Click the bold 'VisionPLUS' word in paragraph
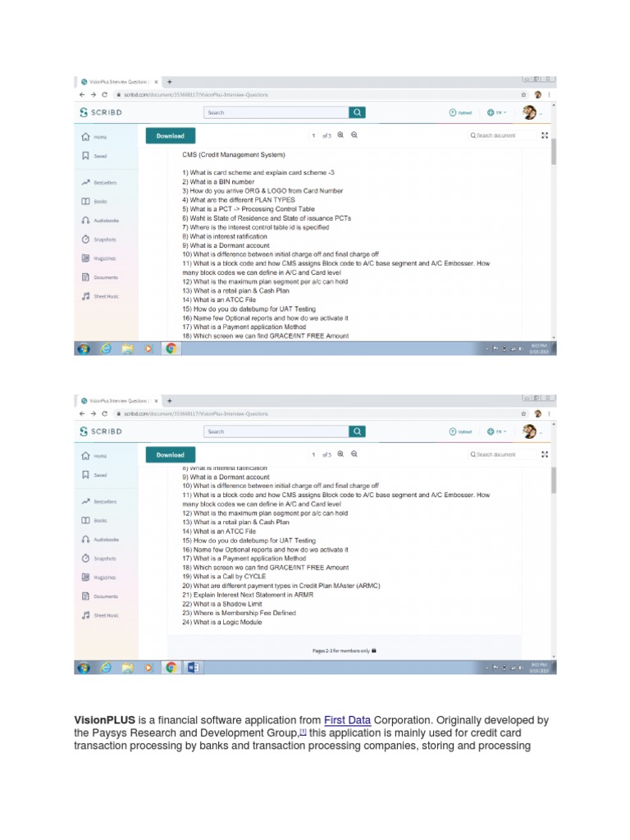630x840 pixels. (104, 720)
